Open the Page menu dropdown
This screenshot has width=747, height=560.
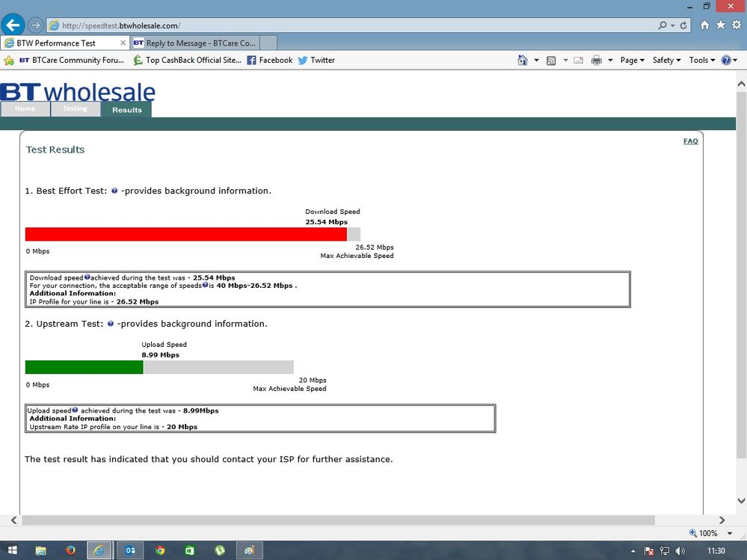(632, 61)
